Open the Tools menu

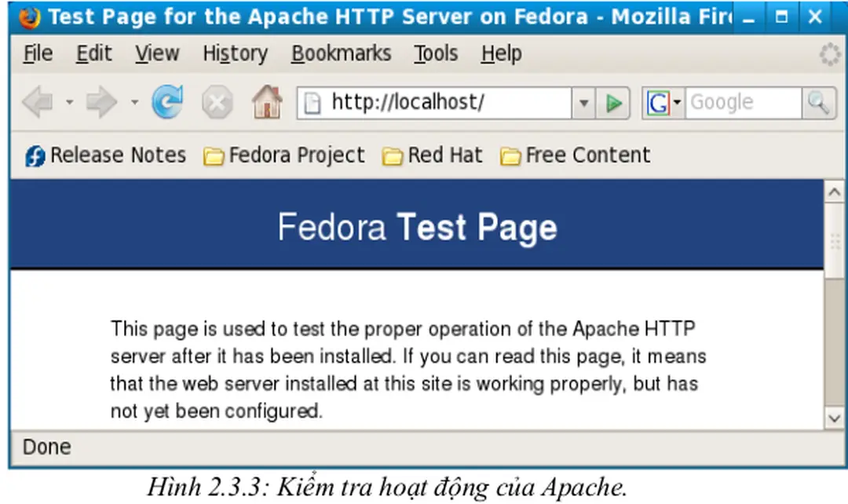[x=436, y=53]
